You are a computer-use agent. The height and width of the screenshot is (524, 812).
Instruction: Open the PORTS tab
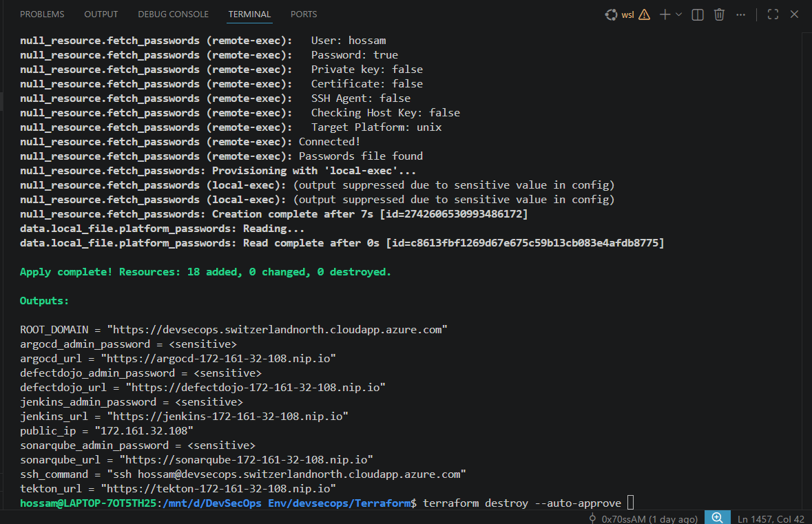point(303,14)
